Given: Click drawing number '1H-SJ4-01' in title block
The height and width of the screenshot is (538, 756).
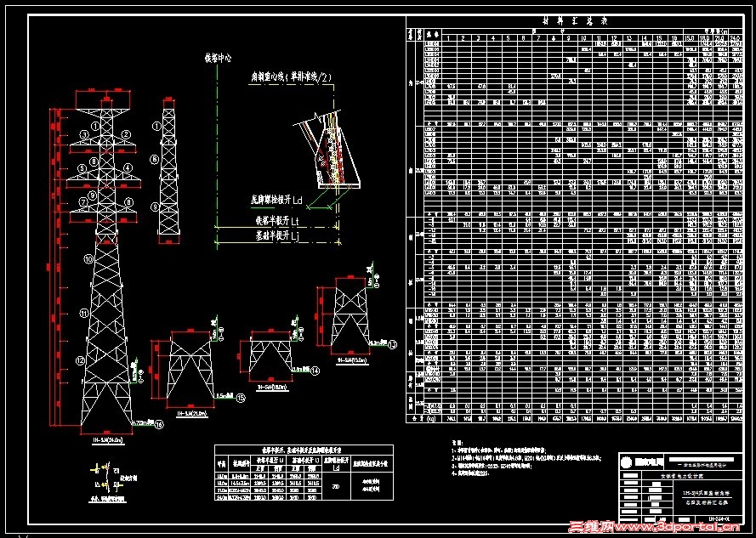Looking at the screenshot, I should click(x=718, y=518).
